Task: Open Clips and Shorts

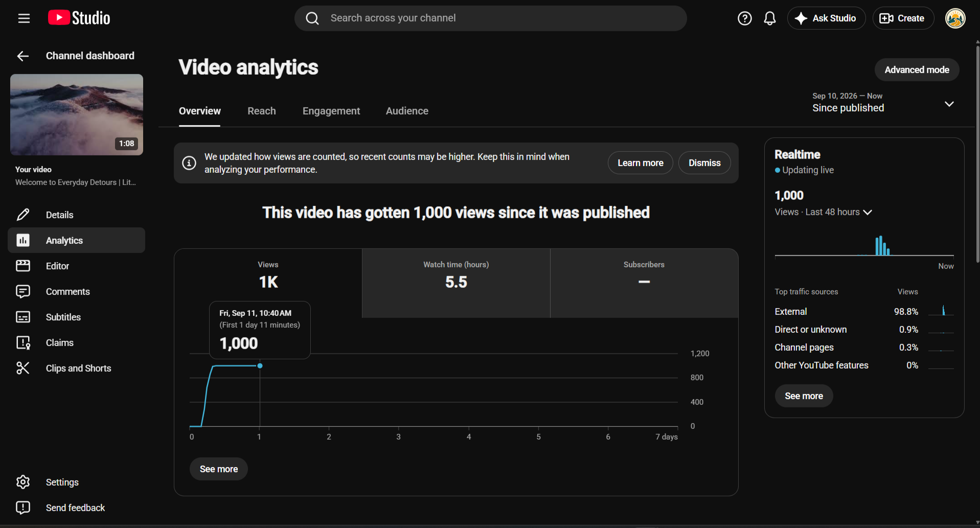Action: [77, 368]
